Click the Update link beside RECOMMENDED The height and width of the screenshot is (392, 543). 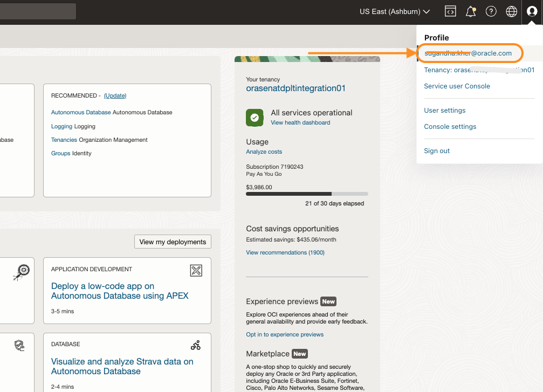[115, 95]
